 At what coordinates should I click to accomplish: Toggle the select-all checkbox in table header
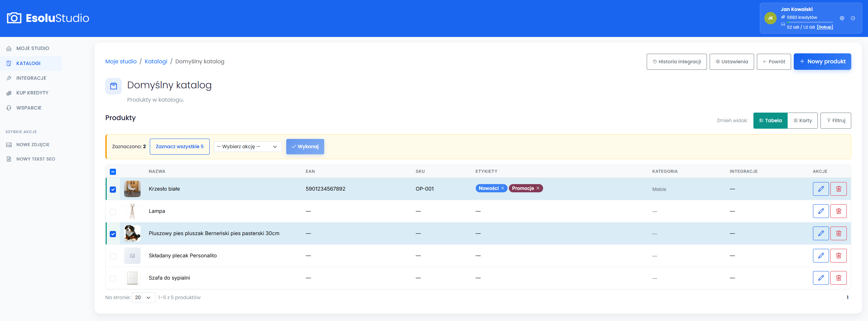click(x=113, y=172)
